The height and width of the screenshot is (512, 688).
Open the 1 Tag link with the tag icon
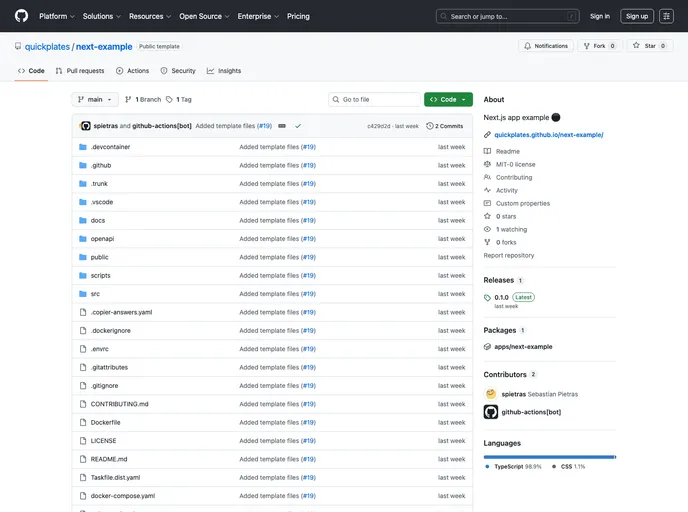click(179, 100)
